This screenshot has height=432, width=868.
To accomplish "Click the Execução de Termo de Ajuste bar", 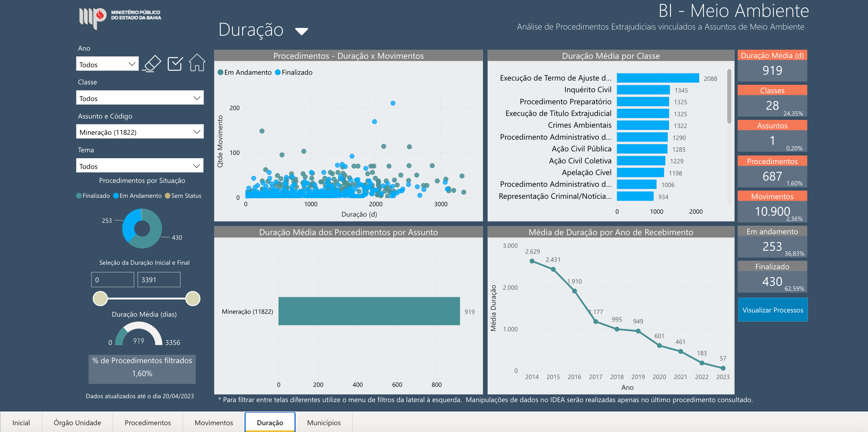I will [658, 78].
